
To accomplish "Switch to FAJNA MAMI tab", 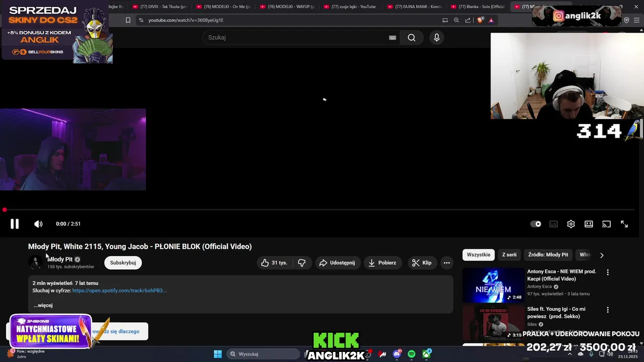I will (x=415, y=7).
